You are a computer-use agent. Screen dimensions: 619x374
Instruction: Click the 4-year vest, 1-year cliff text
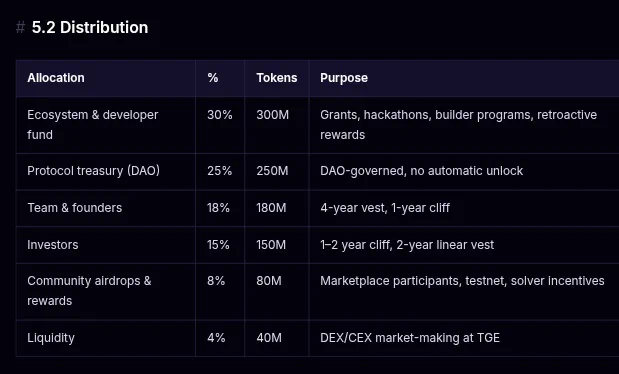pos(385,208)
